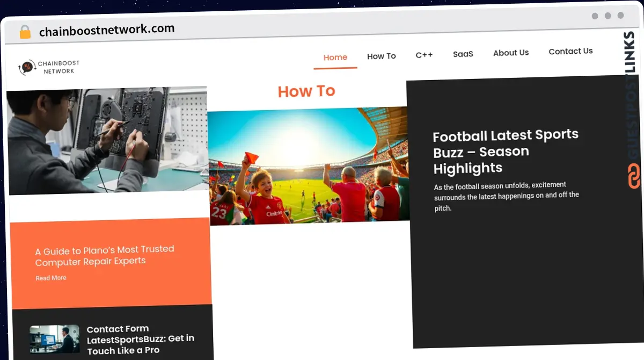Viewport: 644px width, 360px height.
Task: Click the chainboostnetwork.com address bar
Action: (107, 30)
